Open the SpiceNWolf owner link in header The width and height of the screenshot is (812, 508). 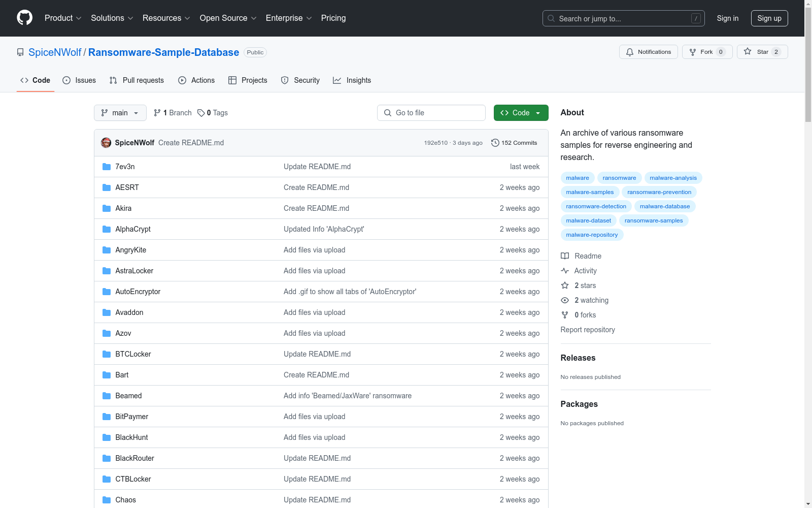(x=55, y=52)
